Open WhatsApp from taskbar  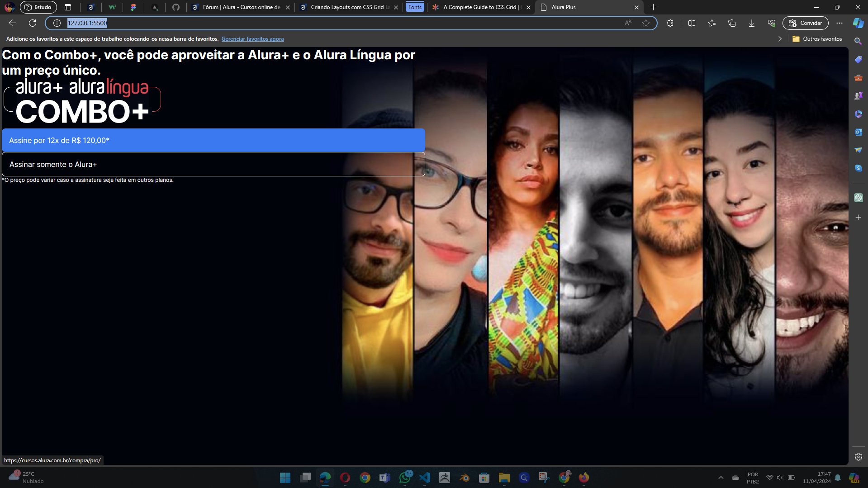(x=405, y=477)
